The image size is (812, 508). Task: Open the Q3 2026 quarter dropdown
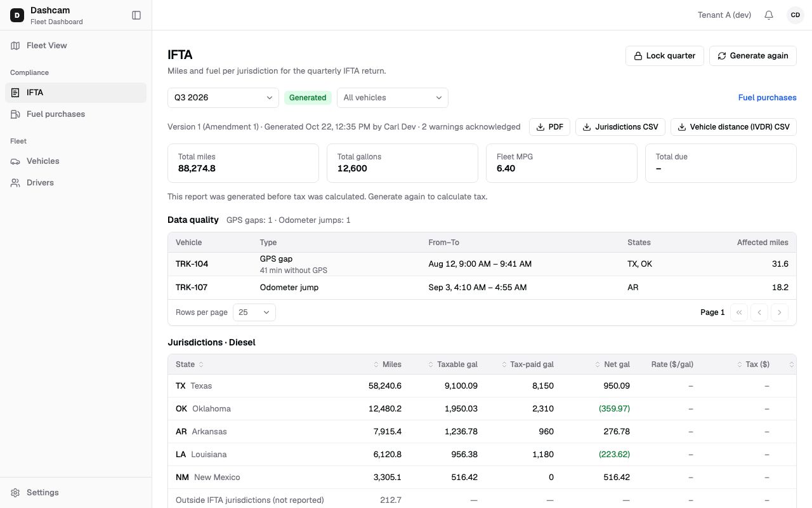click(x=223, y=98)
